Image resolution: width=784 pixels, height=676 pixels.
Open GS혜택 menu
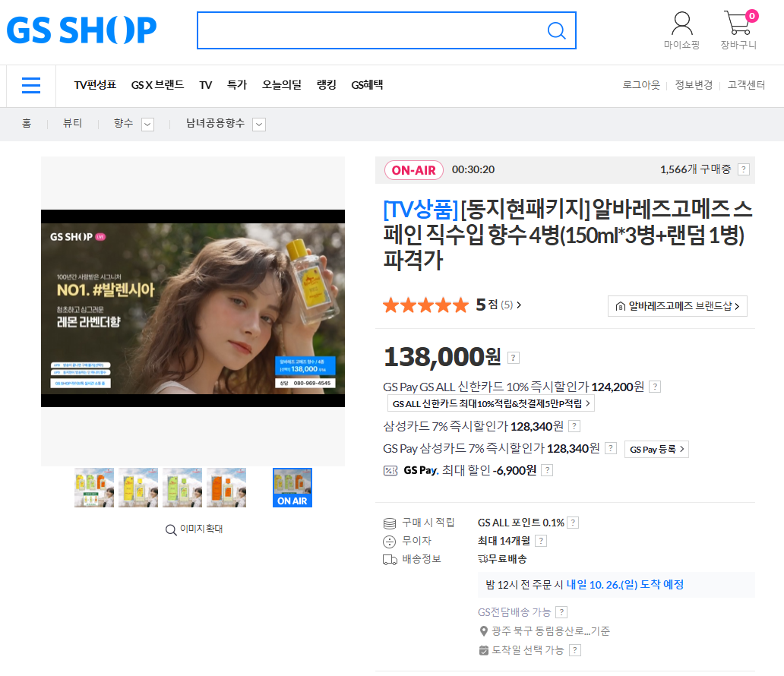coord(367,85)
